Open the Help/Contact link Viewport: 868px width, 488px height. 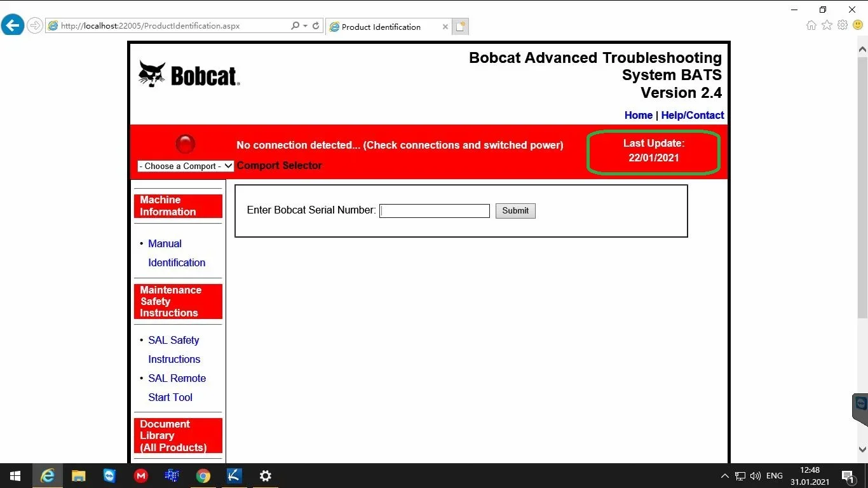click(x=693, y=115)
